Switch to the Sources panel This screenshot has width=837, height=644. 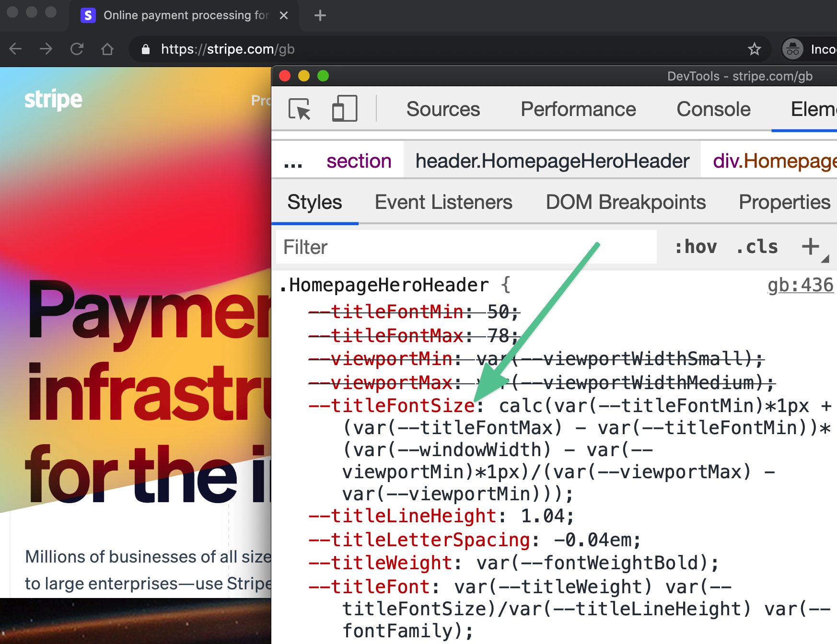tap(443, 109)
